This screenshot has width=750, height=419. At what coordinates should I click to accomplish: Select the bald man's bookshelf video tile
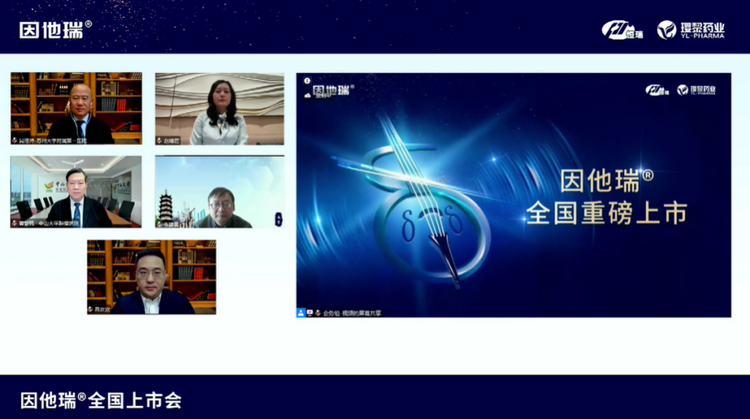coord(76,109)
